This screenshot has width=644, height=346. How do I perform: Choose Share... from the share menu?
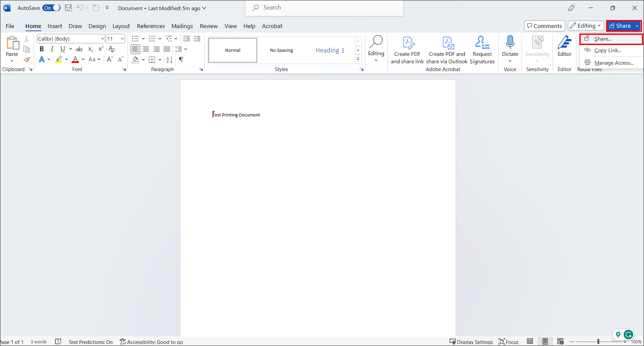tap(611, 39)
